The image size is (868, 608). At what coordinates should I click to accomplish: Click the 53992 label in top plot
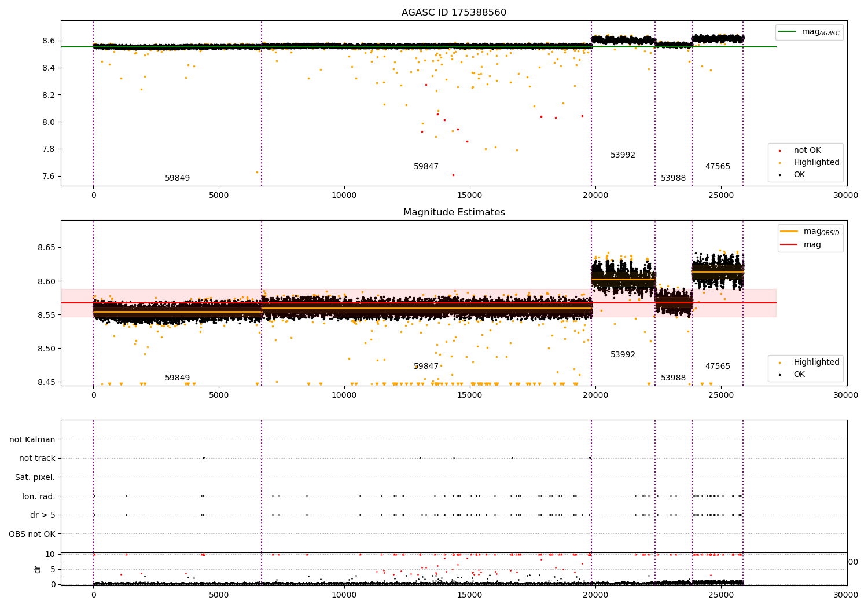tap(623, 155)
